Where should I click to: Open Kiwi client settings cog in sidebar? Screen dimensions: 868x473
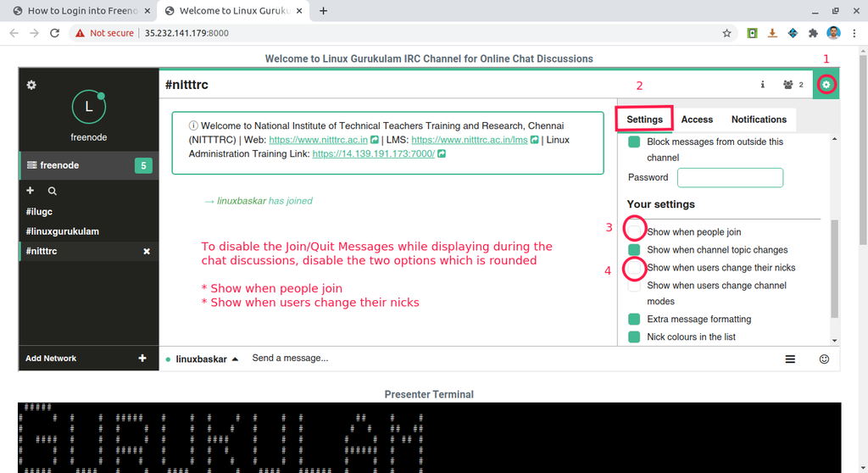[31, 85]
